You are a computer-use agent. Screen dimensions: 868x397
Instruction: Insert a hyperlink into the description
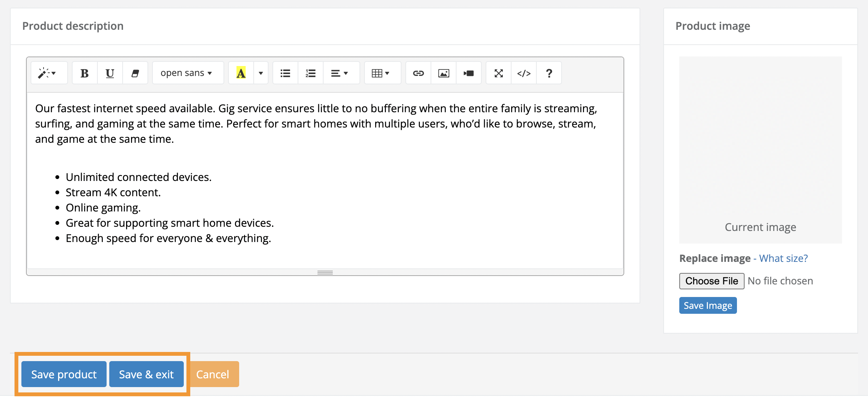(x=418, y=73)
